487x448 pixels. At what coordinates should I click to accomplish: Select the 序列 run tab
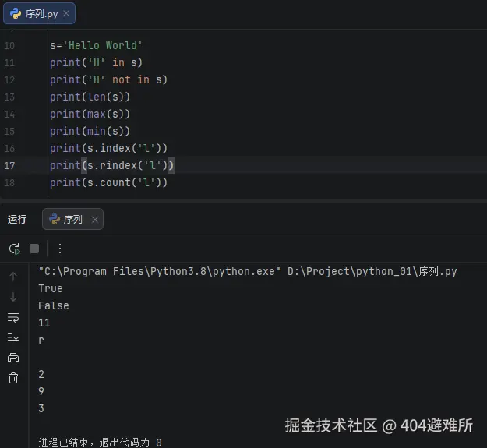click(x=72, y=219)
